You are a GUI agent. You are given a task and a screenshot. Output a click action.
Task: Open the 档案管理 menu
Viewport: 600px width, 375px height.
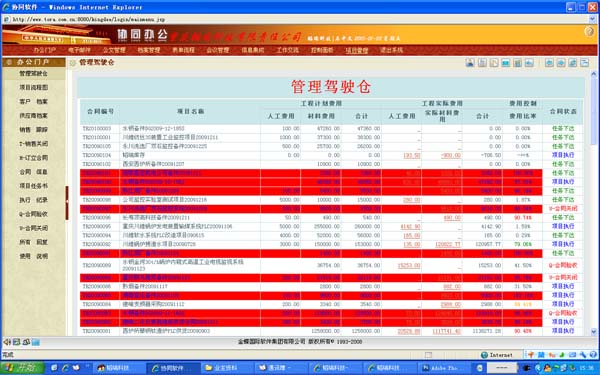(x=149, y=50)
